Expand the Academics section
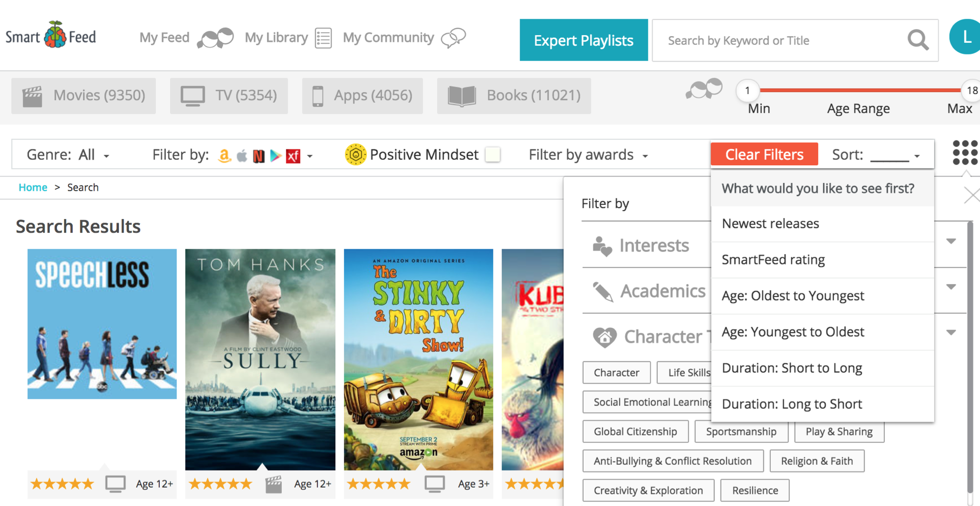The width and height of the screenshot is (980, 506). 951,287
